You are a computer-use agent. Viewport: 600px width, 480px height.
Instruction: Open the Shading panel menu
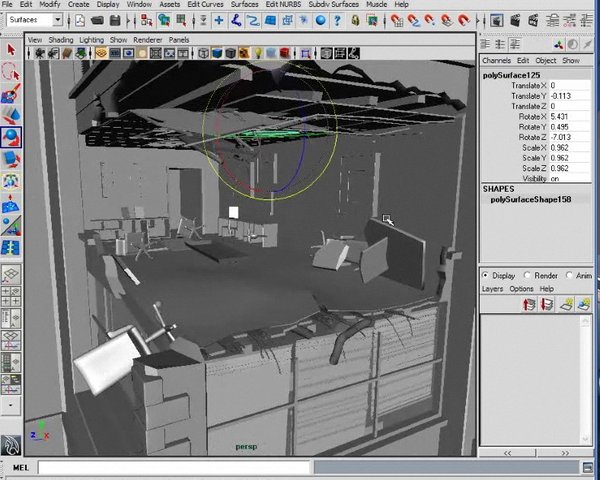pos(62,40)
